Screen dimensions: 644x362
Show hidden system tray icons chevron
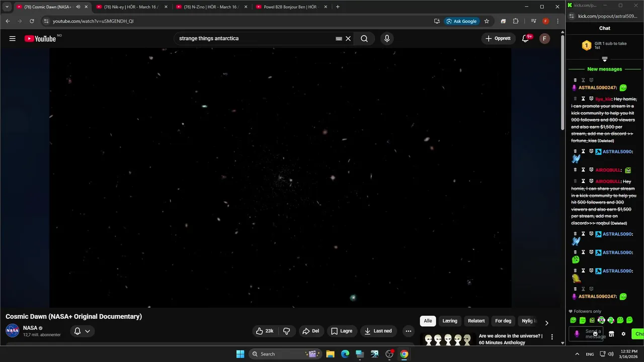pos(577,354)
